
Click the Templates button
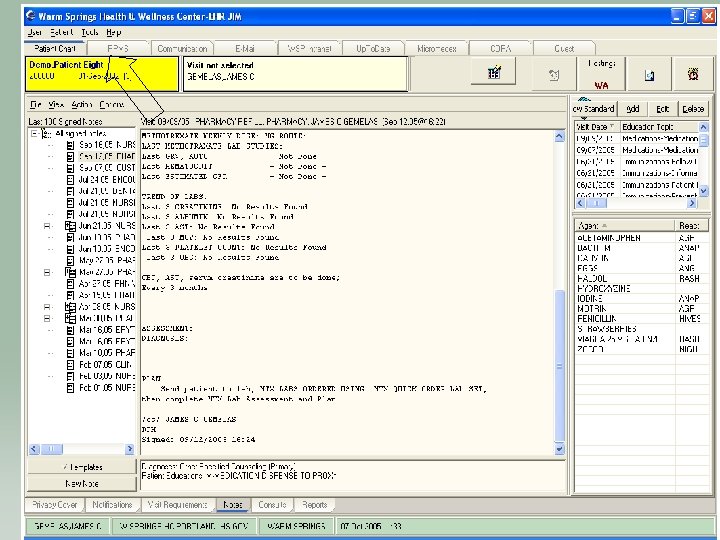[x=81, y=466]
